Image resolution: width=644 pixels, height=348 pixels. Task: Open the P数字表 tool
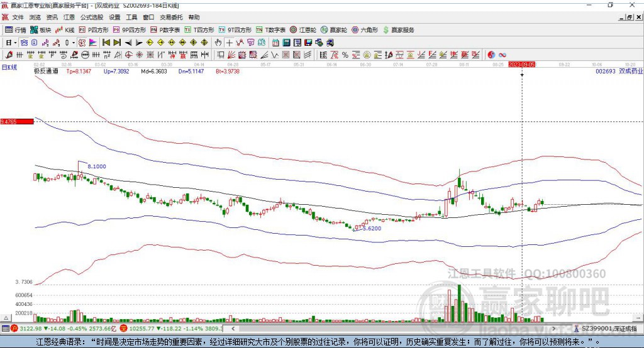pyautogui.click(x=165, y=30)
